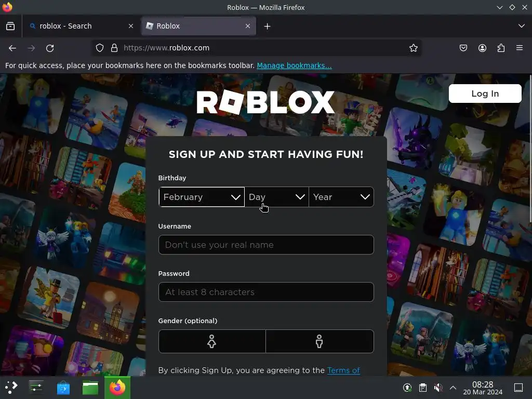Open the February month dropdown
Viewport: 532px width, 399px height.
[202, 197]
